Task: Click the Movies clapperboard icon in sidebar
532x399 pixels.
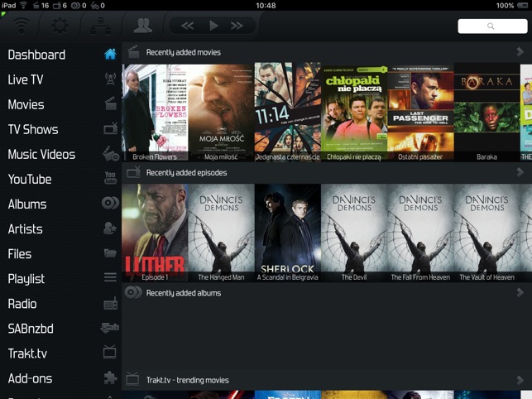Action: tap(109, 104)
